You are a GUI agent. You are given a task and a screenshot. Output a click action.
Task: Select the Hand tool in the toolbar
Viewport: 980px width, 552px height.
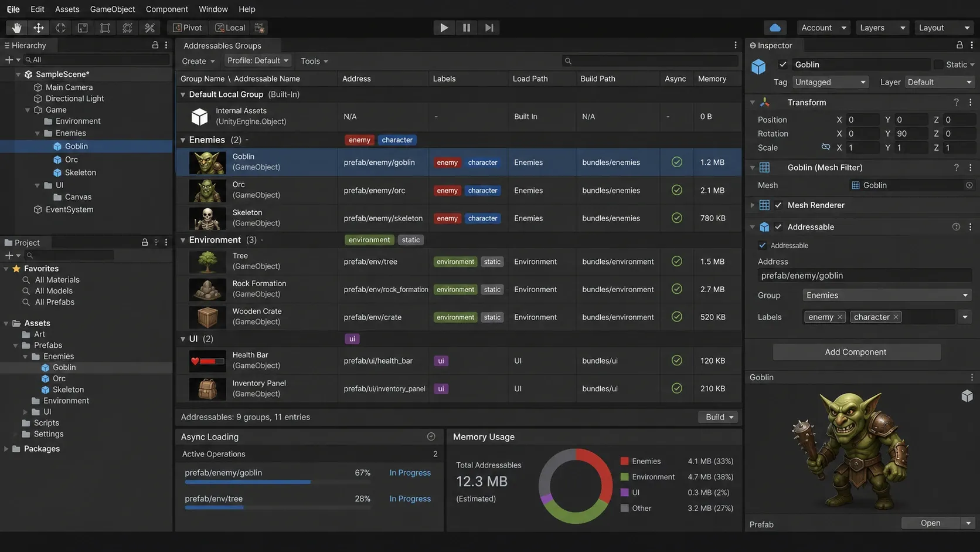pyautogui.click(x=16, y=28)
